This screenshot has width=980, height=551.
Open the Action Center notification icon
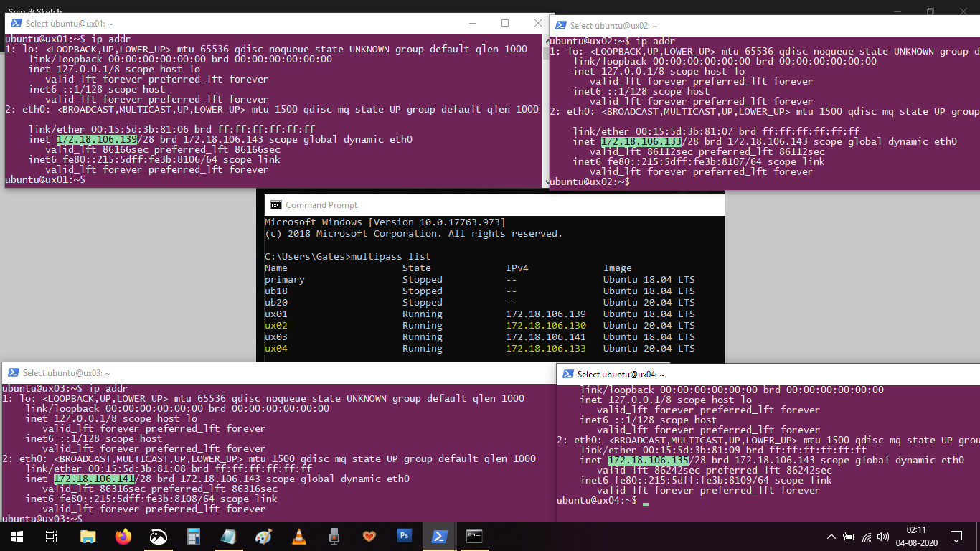click(x=956, y=537)
